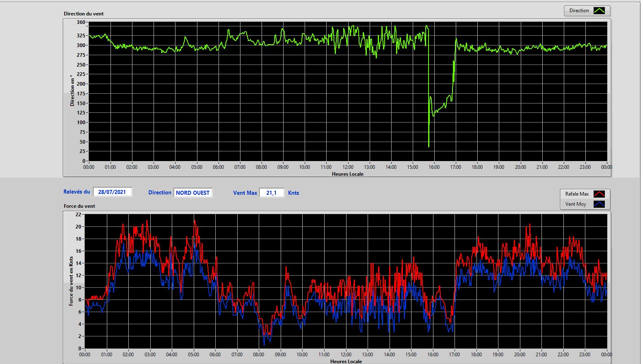The width and height of the screenshot is (641, 364).
Task: Click Heures Locale label under direction chart
Action: [x=348, y=174]
